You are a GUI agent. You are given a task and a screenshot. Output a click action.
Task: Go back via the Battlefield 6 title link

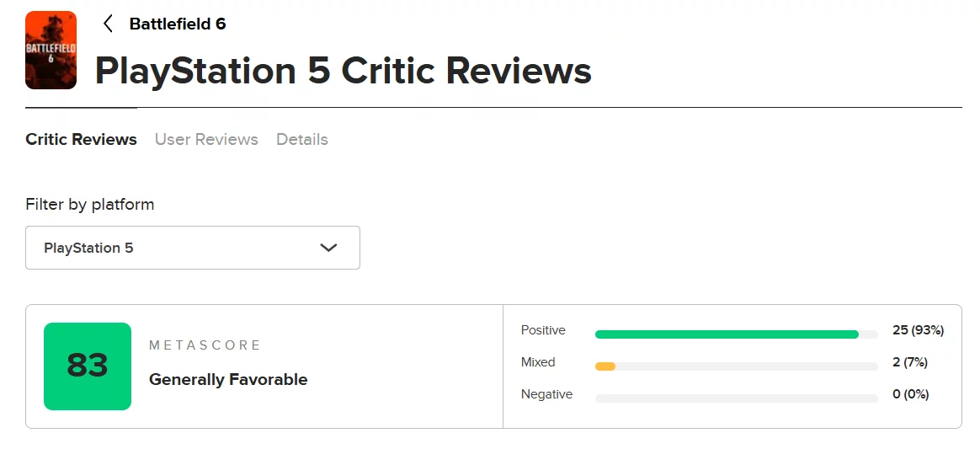point(178,24)
